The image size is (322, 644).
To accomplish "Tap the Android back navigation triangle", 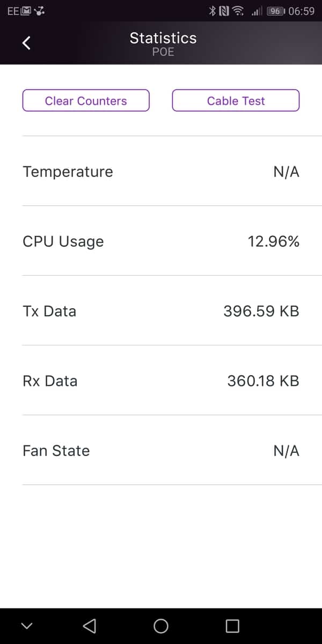I will pyautogui.click(x=90, y=626).
